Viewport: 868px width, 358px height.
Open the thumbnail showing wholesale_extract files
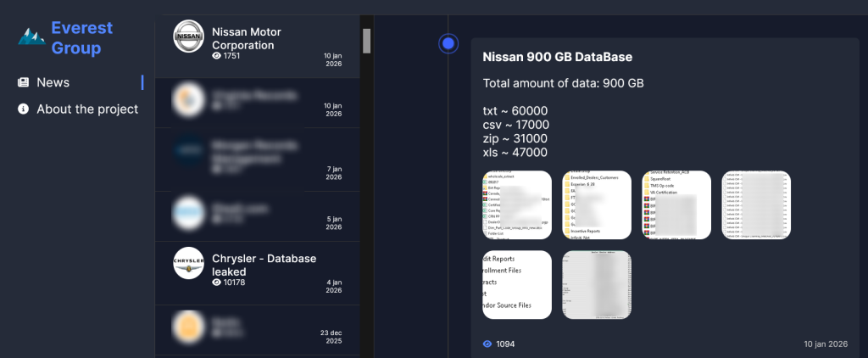coord(517,205)
